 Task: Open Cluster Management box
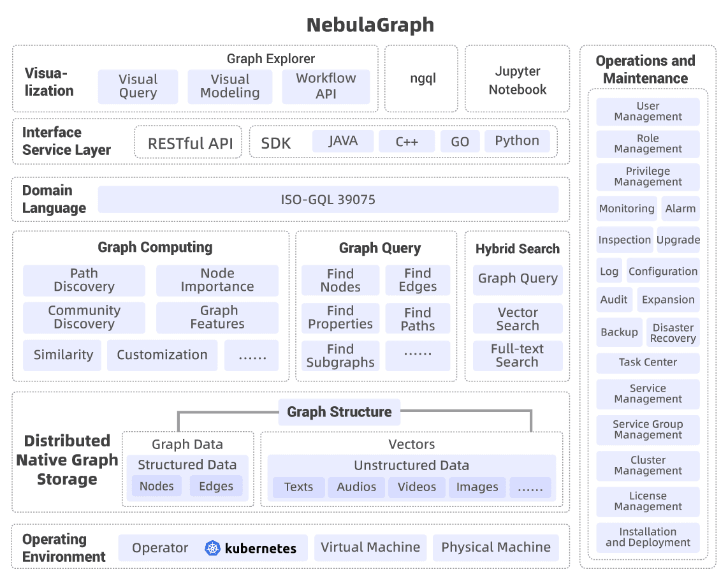coord(648,466)
